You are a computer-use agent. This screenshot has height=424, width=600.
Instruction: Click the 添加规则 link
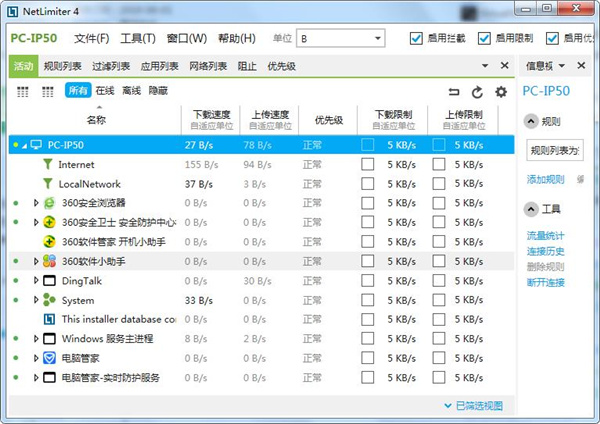point(545,179)
